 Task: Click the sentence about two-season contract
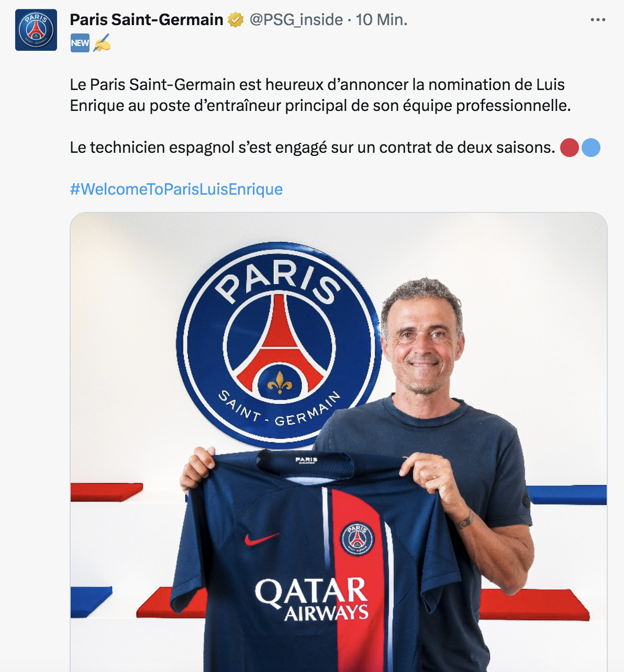pyautogui.click(x=313, y=148)
